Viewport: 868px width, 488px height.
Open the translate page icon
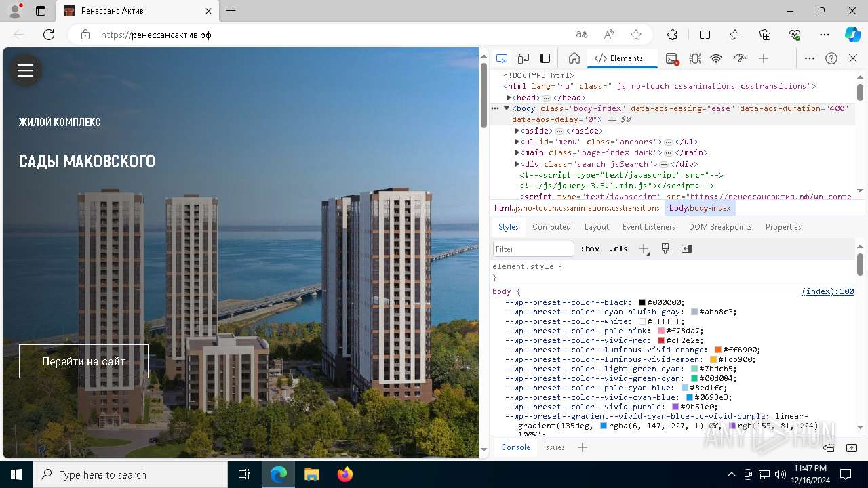point(582,35)
